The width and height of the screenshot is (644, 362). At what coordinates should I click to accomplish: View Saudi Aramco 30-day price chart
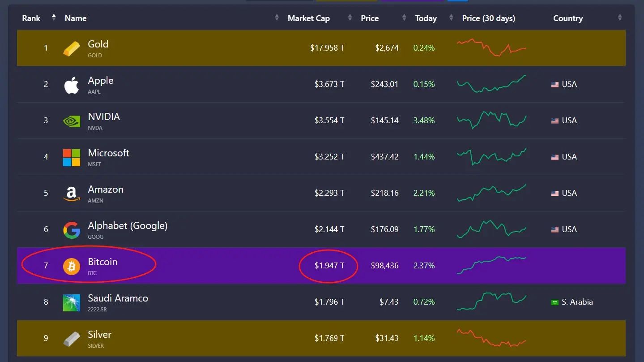[491, 301]
